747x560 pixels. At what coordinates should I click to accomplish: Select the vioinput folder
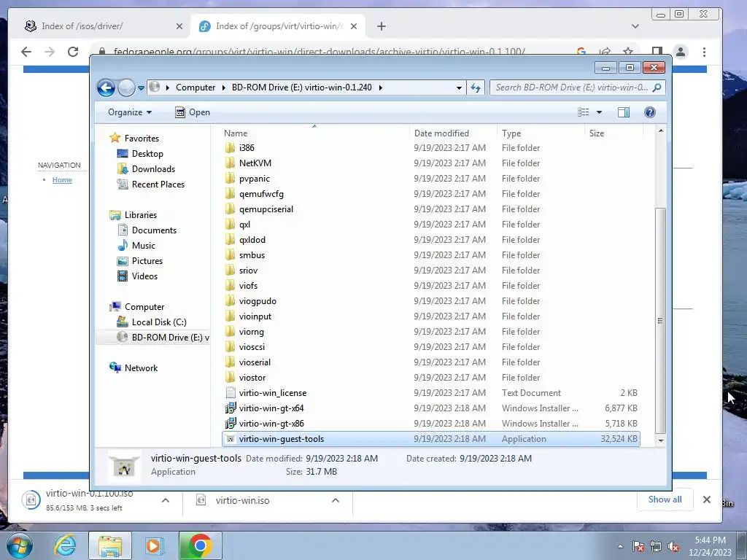click(x=255, y=316)
